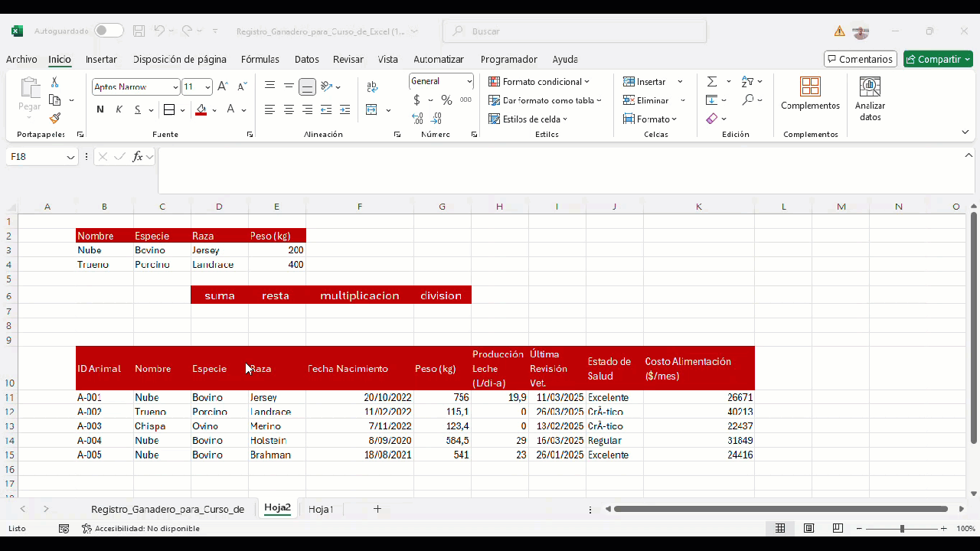Click the red fill color swatch bar
980x551 pixels.
201,115
